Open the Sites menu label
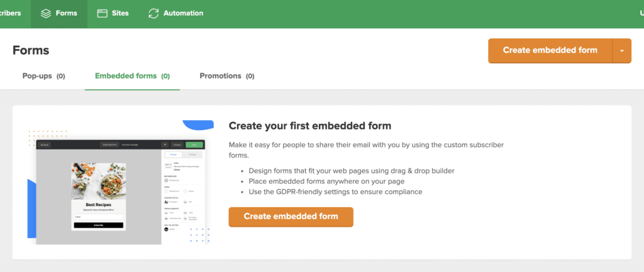644x272 pixels. click(120, 13)
